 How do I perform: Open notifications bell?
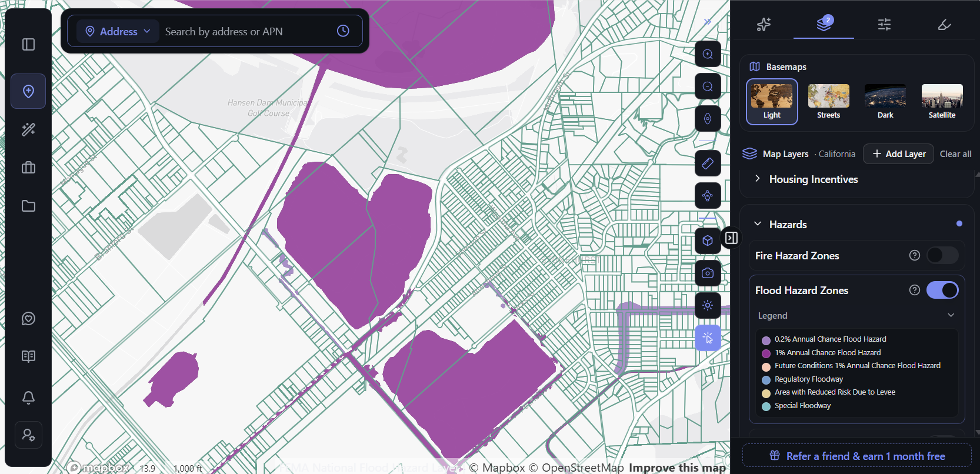[x=28, y=398]
